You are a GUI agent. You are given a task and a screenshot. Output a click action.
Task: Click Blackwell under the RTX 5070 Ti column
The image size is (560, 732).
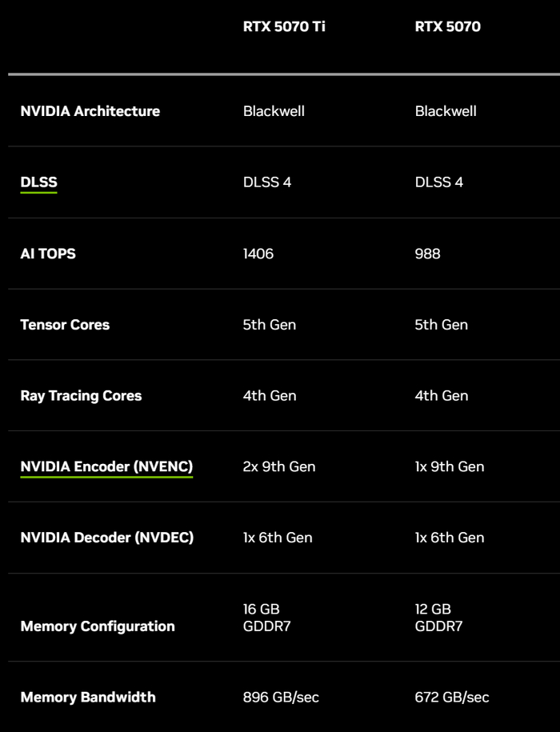pos(274,111)
